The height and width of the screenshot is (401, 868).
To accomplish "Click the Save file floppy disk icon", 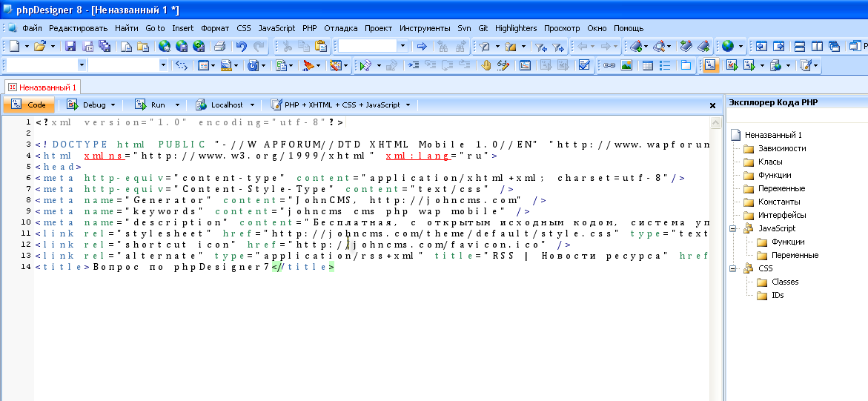I will 70,46.
